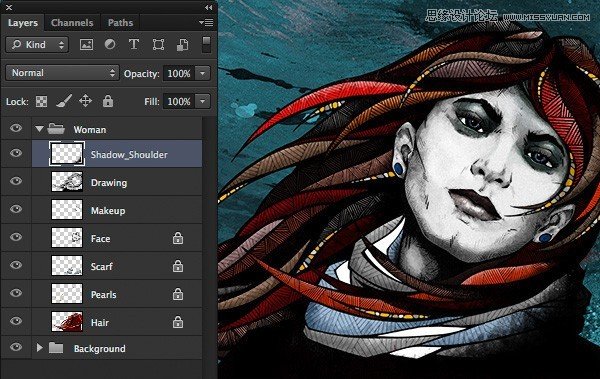Hide the Background group eye

[16, 347]
